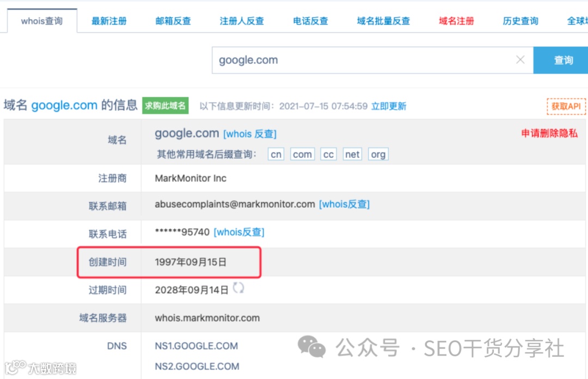Open the 注册人反查 tab

242,21
